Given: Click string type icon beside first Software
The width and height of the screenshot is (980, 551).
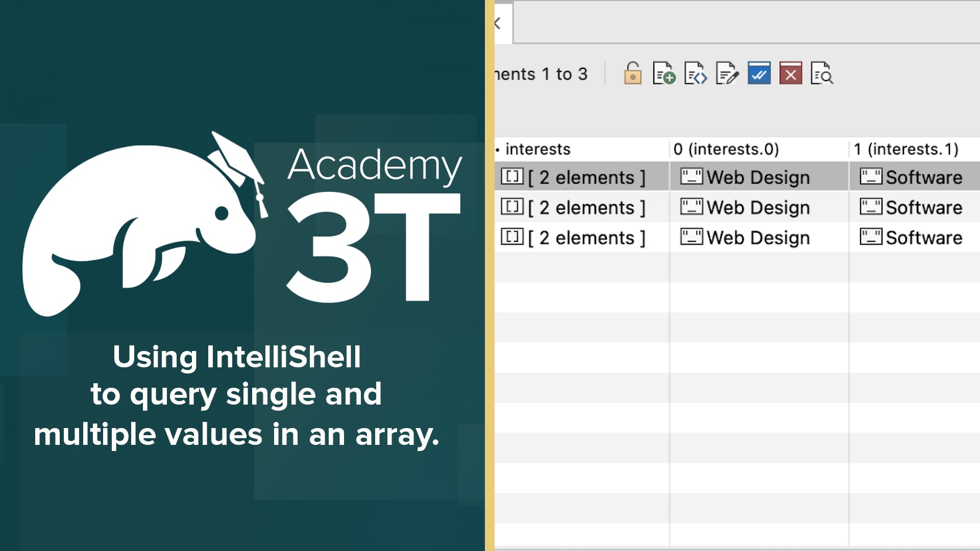Looking at the screenshot, I should coord(871,177).
